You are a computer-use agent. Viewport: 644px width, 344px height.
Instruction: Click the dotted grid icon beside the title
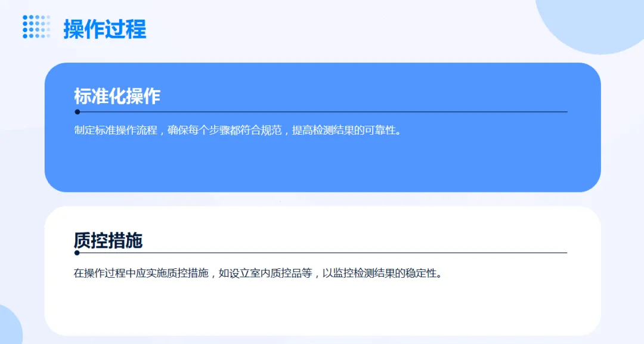click(x=36, y=27)
